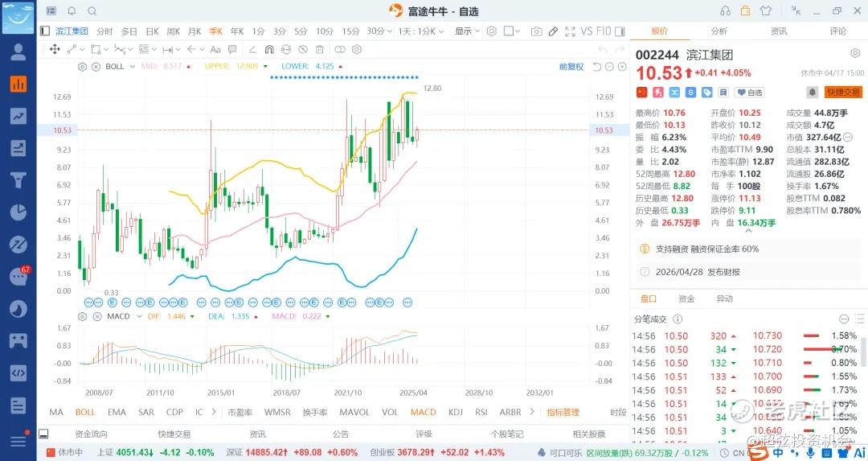Open 指标管理 indicator management link
Image resolution: width=868 pixels, height=461 pixels.
(563, 412)
